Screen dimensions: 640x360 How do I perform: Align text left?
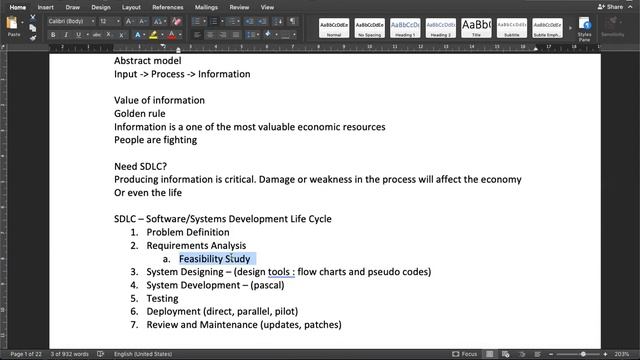tap(197, 35)
